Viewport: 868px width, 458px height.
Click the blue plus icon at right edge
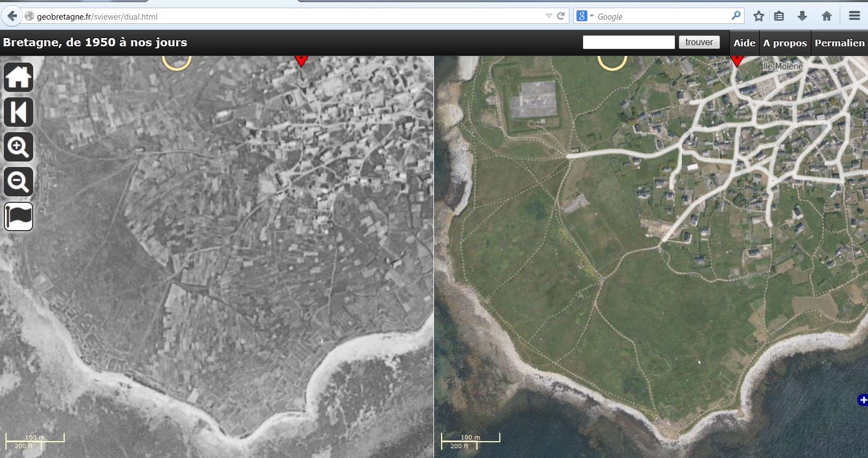(x=863, y=400)
